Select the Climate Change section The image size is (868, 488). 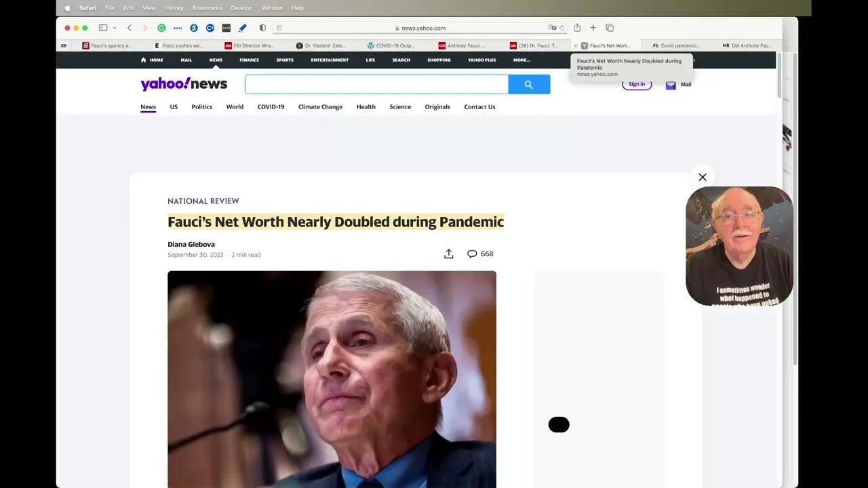click(x=320, y=107)
